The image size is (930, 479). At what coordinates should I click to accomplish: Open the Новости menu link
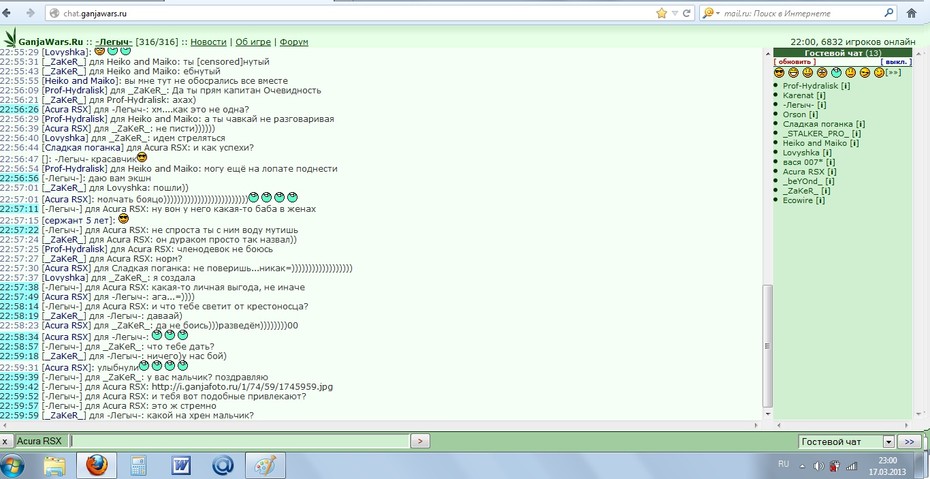208,42
